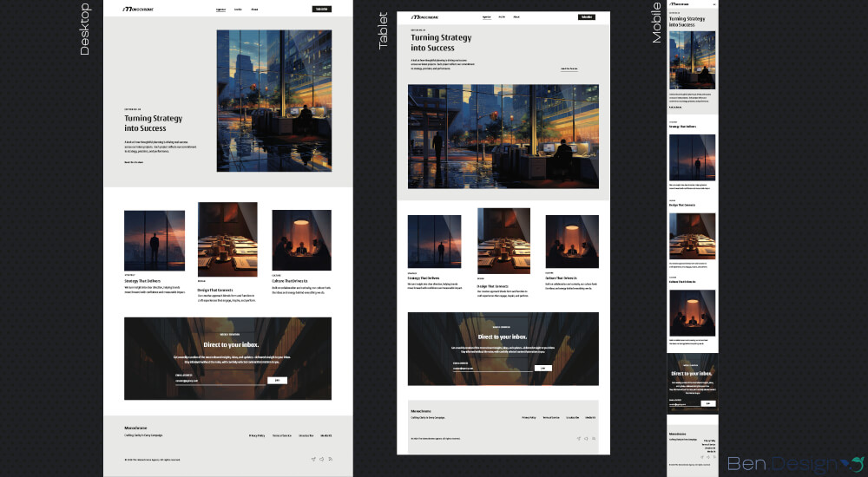
Task: Click the Monochrome logo in the tablet header
Action: [x=426, y=16]
